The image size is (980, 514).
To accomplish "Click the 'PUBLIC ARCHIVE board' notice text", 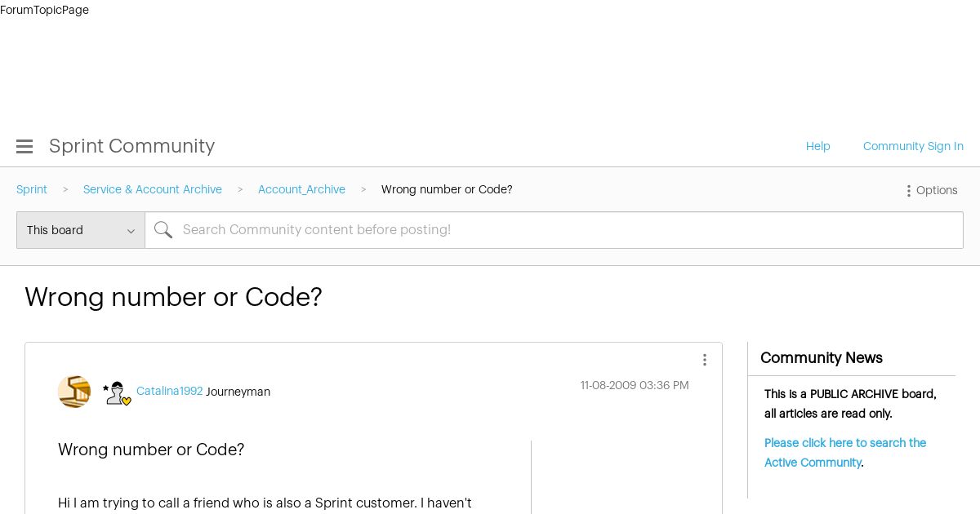I will pos(850,404).
